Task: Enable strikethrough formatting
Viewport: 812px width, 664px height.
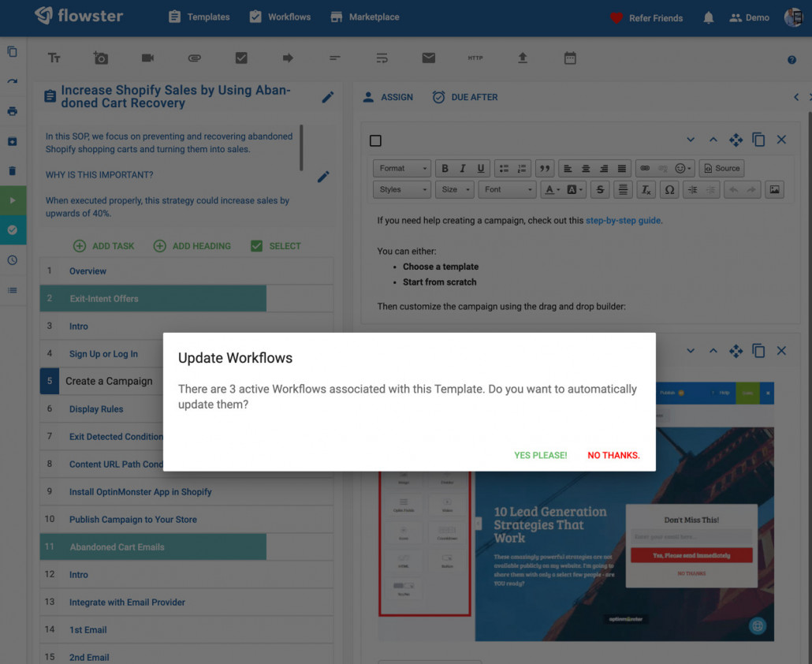Action: (600, 189)
